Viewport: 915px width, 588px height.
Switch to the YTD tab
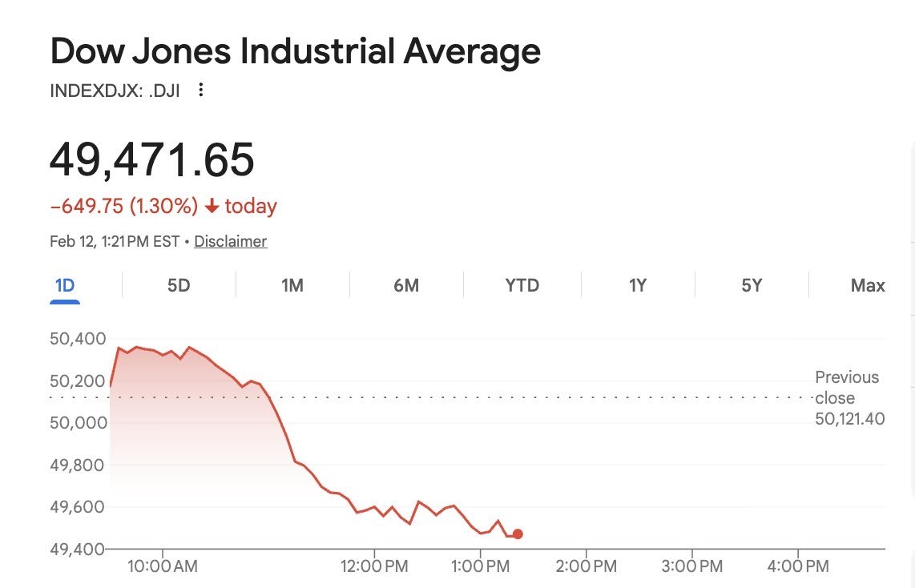click(522, 285)
